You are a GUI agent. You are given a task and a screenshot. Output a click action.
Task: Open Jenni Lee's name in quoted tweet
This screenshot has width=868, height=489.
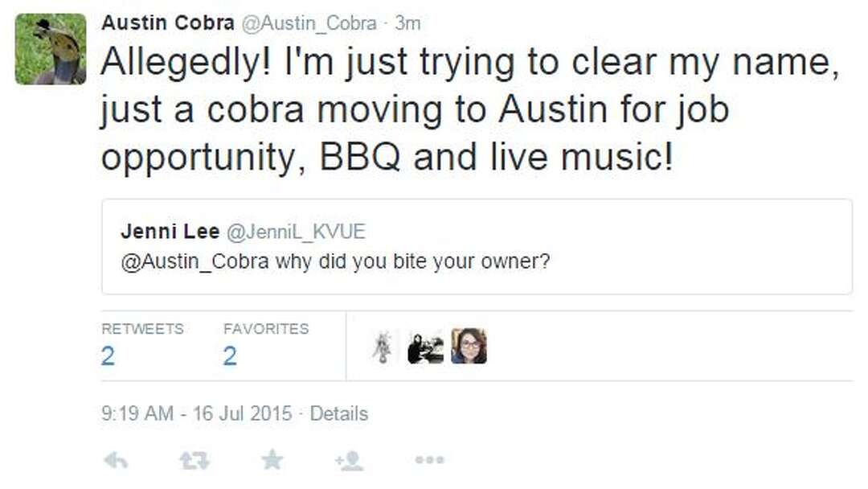170,232
